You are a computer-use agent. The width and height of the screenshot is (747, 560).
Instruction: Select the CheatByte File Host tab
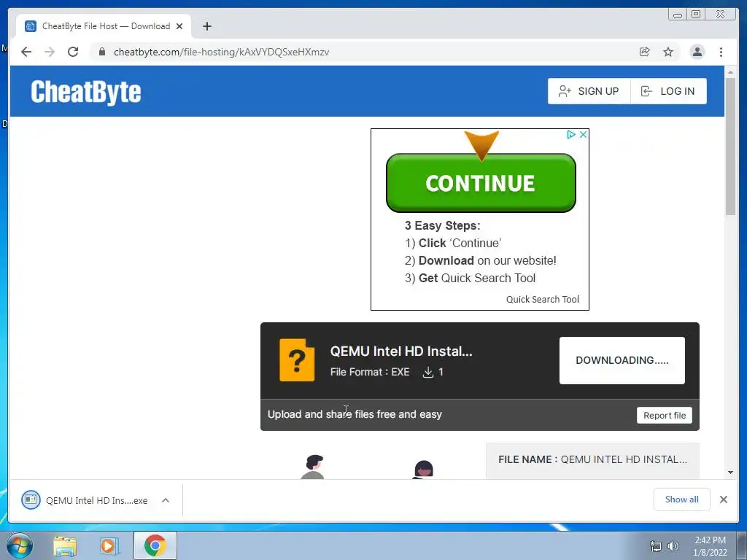tap(104, 26)
